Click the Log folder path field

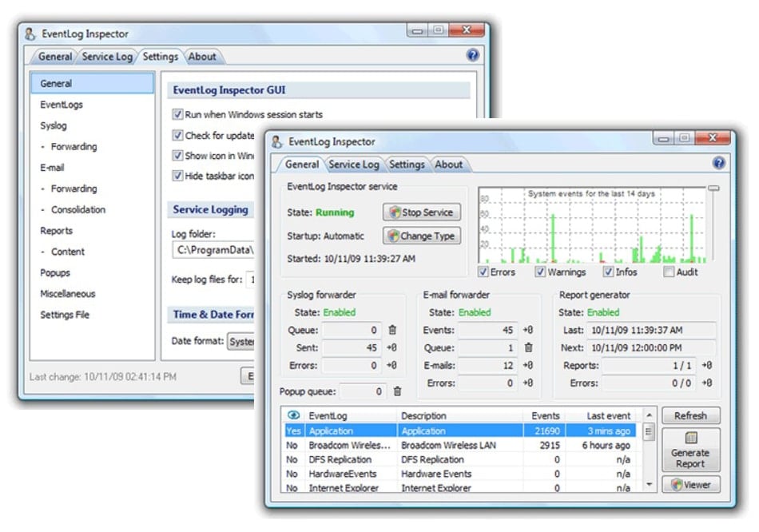(x=213, y=250)
